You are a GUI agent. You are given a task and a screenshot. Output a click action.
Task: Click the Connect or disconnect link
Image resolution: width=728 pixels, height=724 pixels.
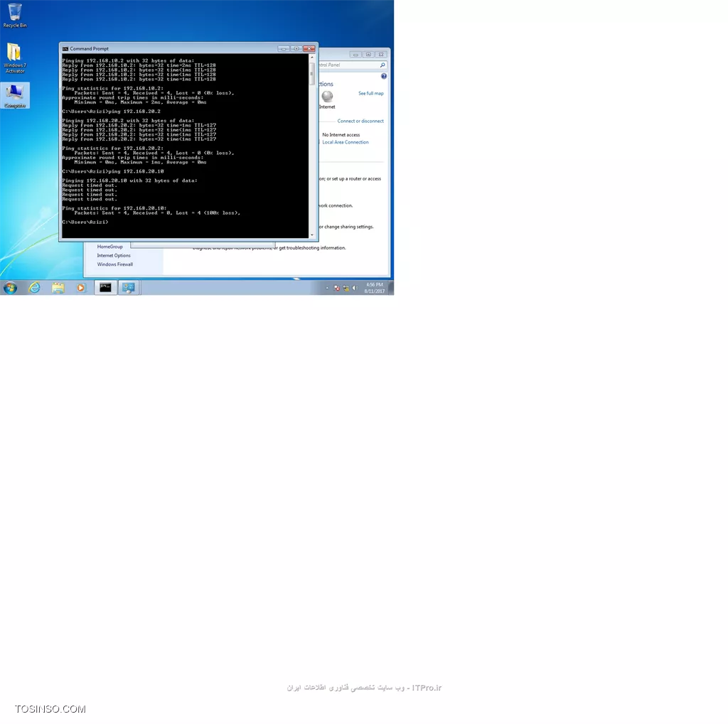(360, 121)
